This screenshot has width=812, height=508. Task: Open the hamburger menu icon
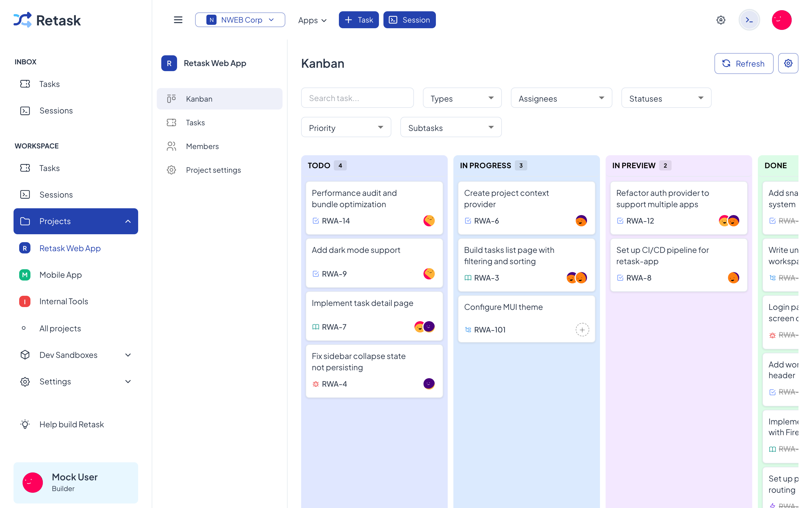178,20
